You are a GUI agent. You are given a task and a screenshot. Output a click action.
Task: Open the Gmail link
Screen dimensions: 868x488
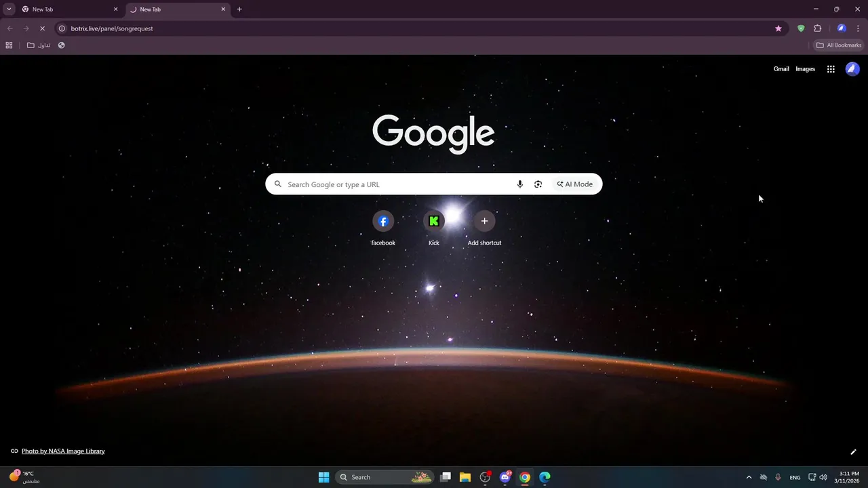pyautogui.click(x=781, y=69)
